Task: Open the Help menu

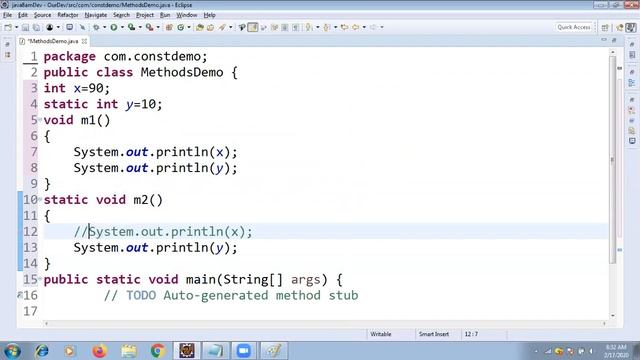Action: coord(209,15)
